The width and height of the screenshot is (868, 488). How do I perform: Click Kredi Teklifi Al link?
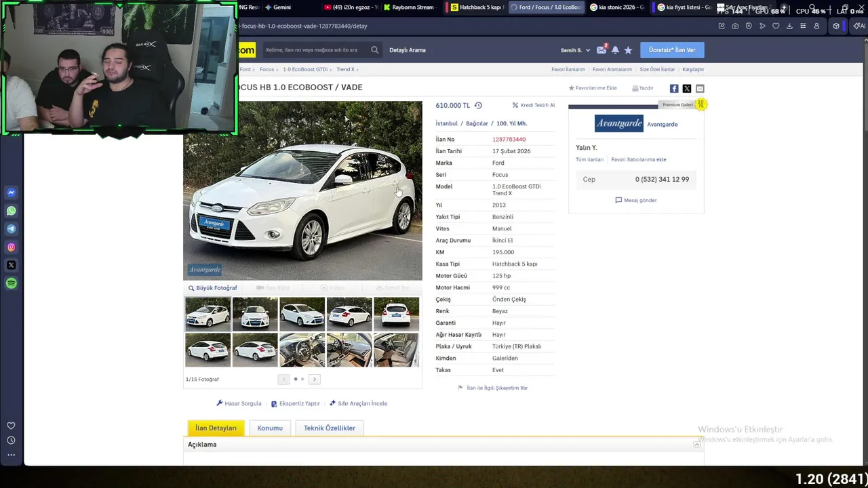coord(534,106)
